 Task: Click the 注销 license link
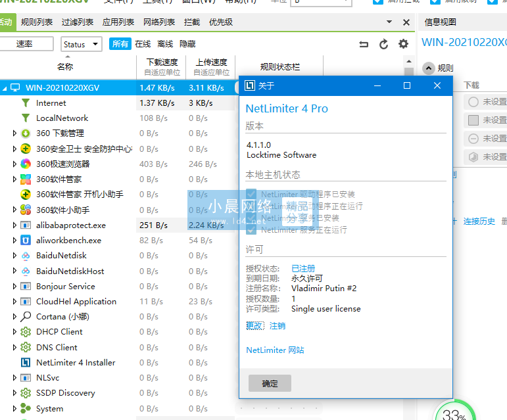tap(278, 325)
